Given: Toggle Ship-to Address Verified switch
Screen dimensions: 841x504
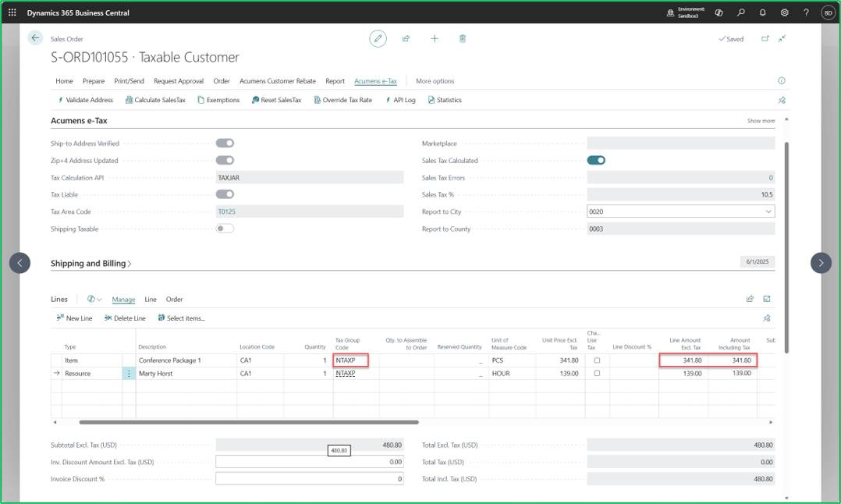Looking at the screenshot, I should (225, 143).
